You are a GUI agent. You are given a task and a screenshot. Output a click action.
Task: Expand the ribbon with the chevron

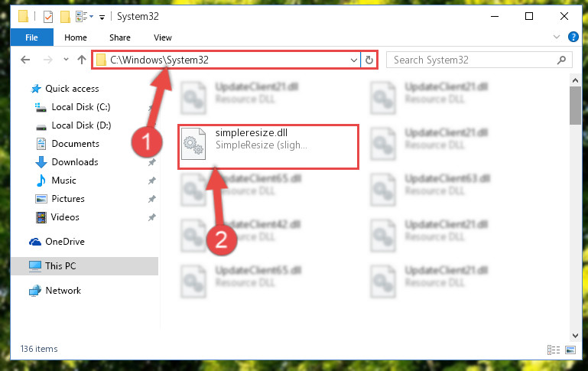557,37
